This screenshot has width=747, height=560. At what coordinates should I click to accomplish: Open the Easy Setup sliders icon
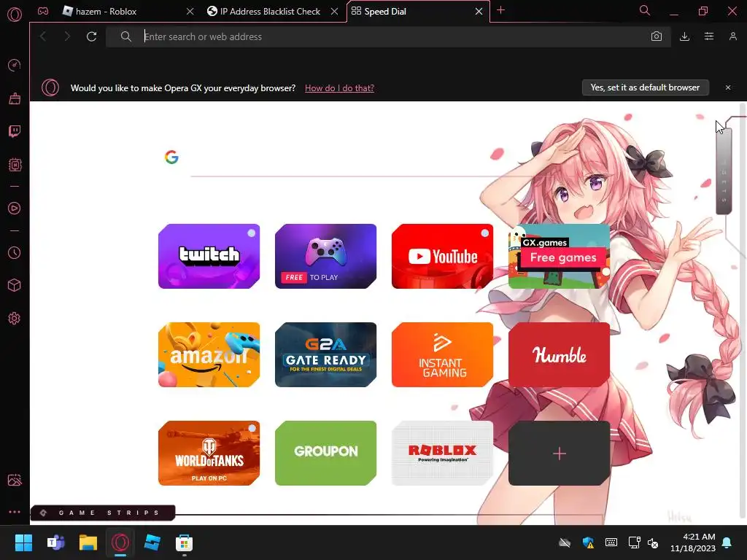tap(709, 36)
